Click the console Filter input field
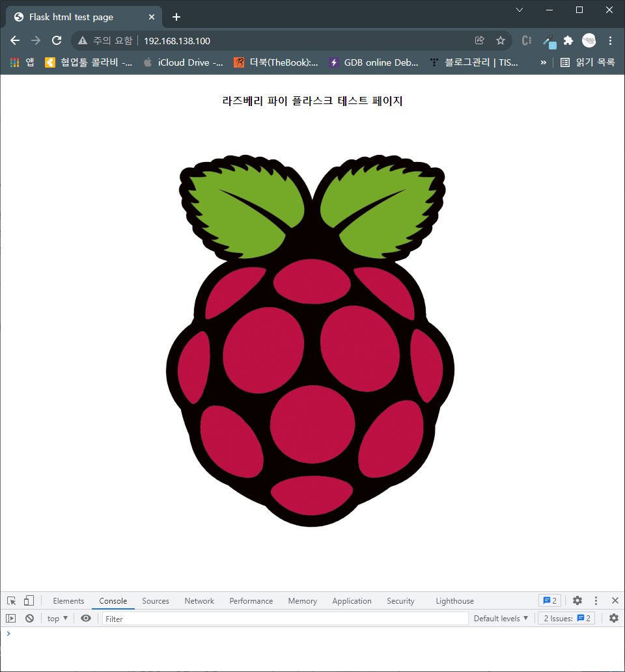The height and width of the screenshot is (672, 625). coord(285,619)
